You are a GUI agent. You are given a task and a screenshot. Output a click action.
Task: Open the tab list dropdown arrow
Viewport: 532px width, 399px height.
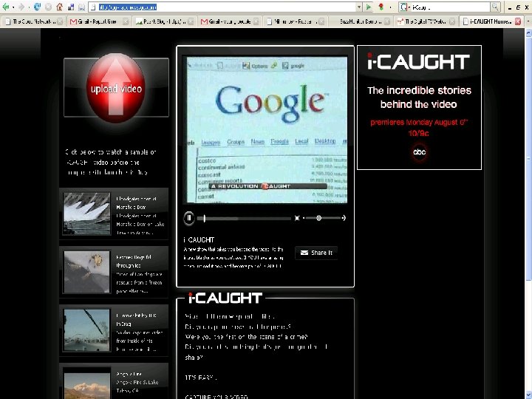point(528,21)
